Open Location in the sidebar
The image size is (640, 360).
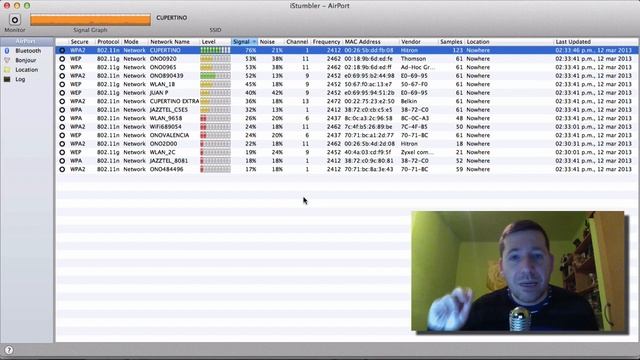[27, 70]
